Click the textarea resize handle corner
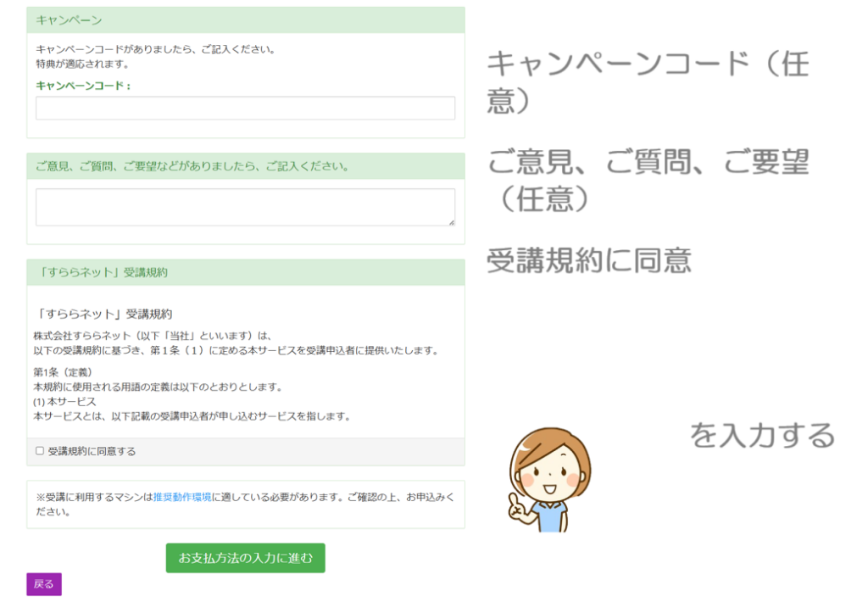 point(451,222)
